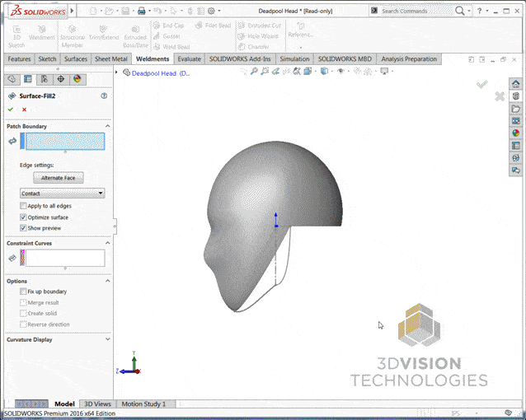Toggle Merge result checkbox
The image size is (526, 420).
[23, 303]
